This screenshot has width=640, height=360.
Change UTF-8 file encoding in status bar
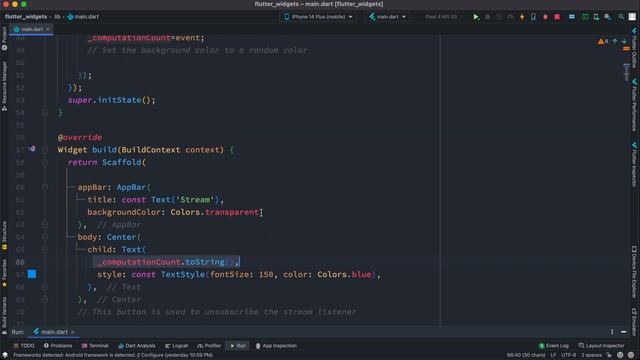pos(568,355)
